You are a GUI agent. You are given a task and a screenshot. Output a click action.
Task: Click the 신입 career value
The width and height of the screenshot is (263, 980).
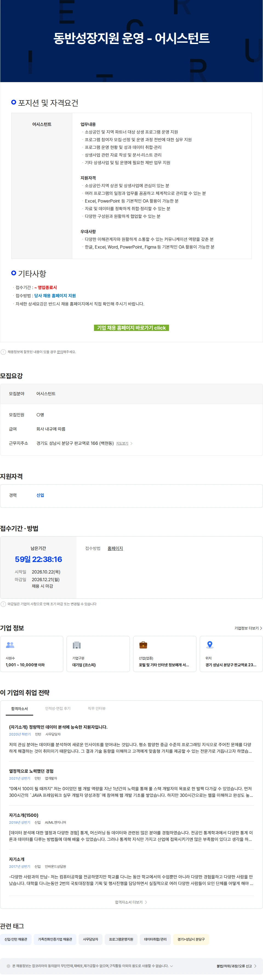click(40, 495)
